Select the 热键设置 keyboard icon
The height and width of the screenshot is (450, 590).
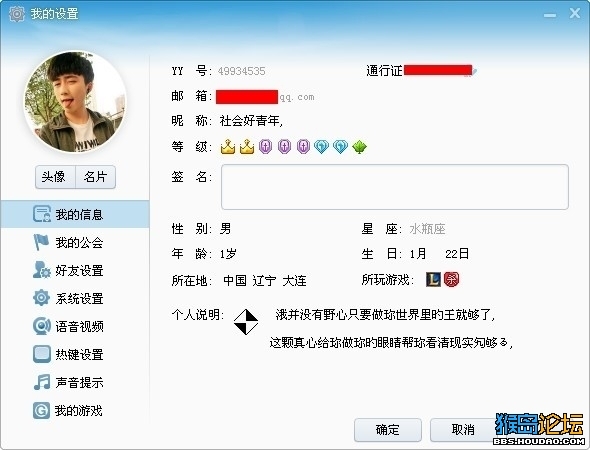click(41, 354)
